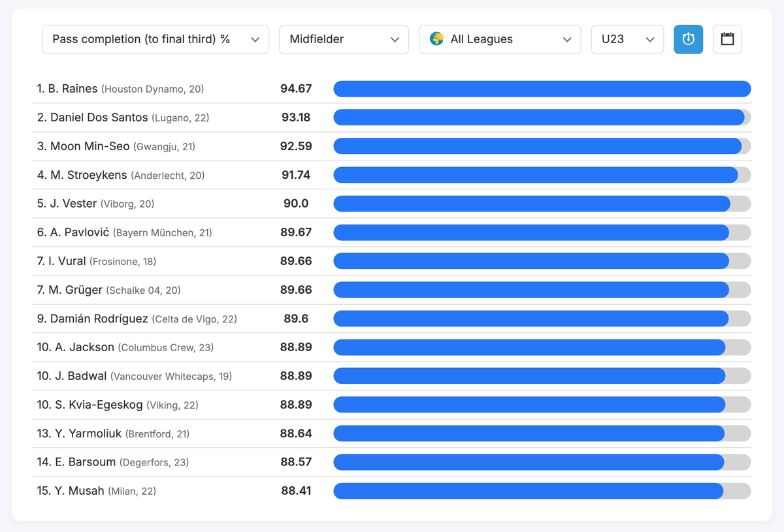Click the Brentford, 21 club label
This screenshot has height=532, width=784.
point(157,434)
